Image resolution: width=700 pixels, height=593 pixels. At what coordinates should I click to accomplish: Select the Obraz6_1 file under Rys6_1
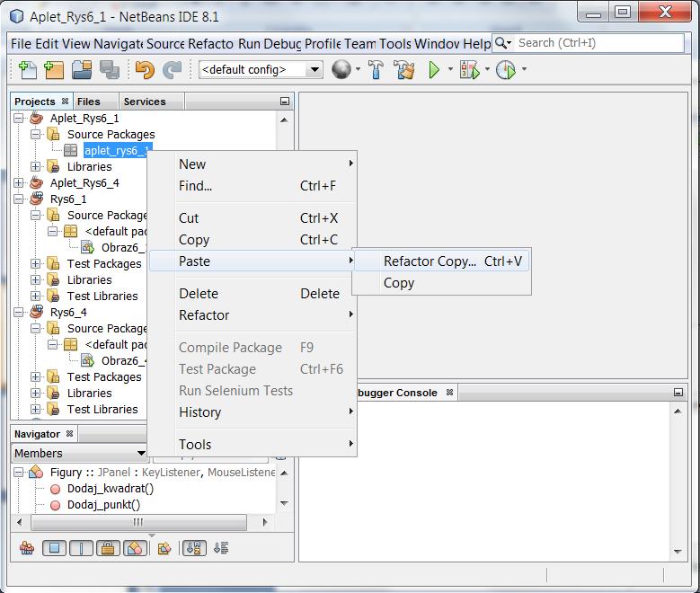[123, 247]
